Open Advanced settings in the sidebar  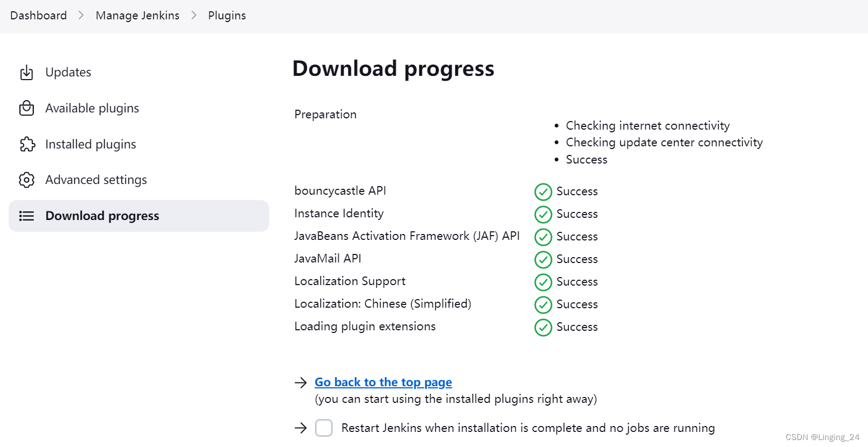point(139,180)
